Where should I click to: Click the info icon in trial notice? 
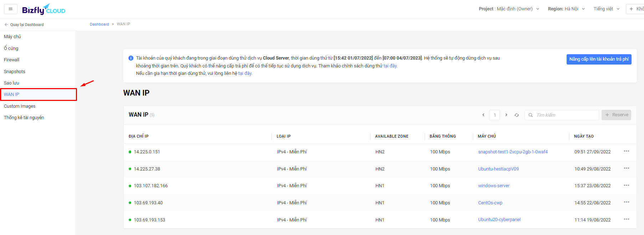pos(131,58)
